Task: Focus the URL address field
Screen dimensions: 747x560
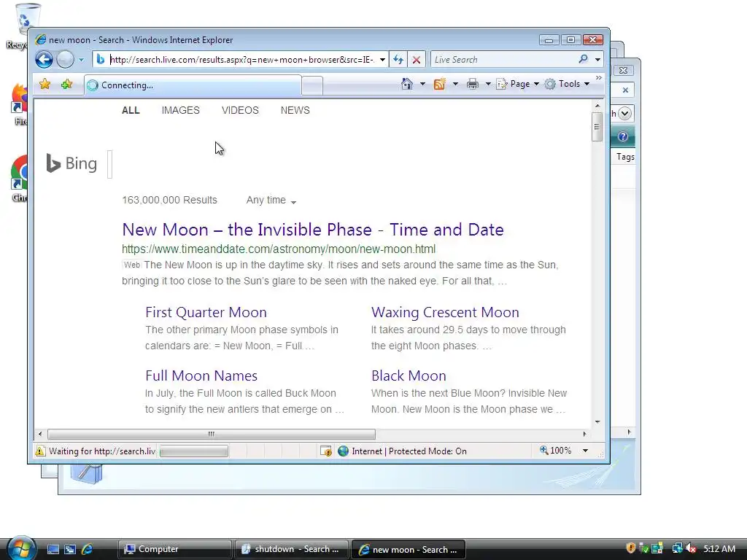Action: pos(242,60)
